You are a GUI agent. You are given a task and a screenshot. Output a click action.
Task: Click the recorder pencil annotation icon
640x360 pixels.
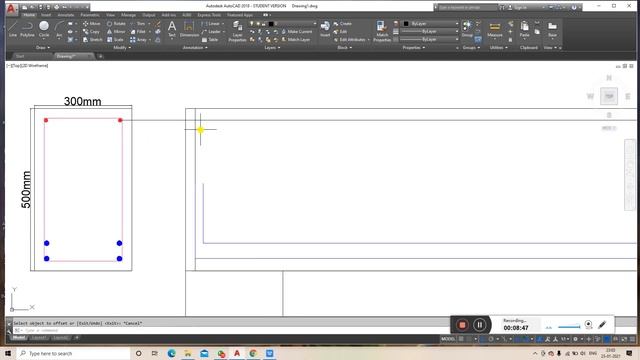[x=602, y=325]
